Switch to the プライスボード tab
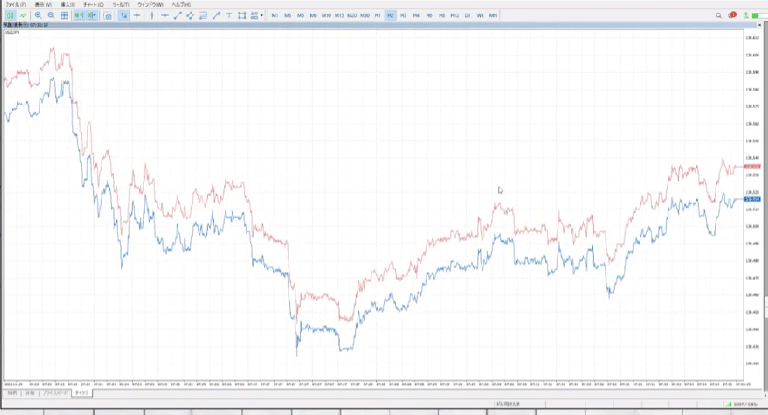Screen dimensions: 768x415 pos(55,393)
